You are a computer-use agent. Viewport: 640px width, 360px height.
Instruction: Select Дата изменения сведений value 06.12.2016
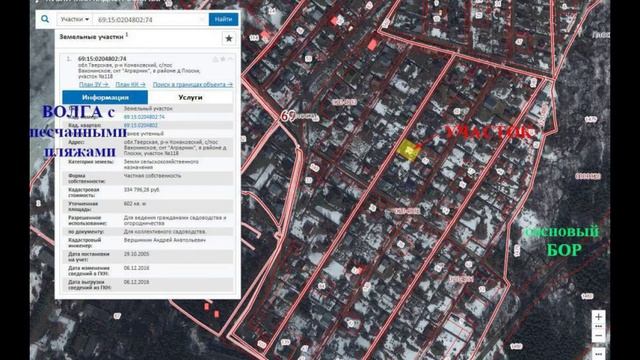[136, 268]
